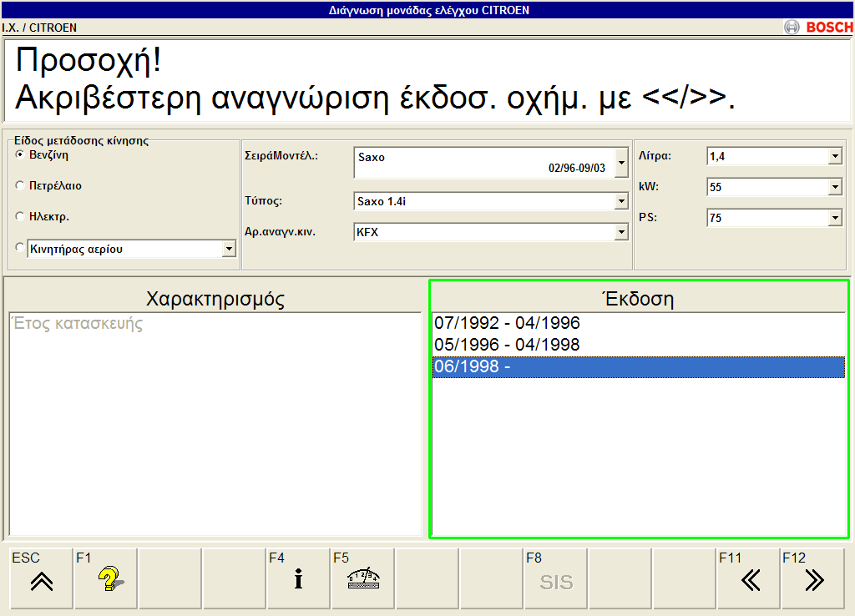Click the Bosch logo
Screen dimensions: 855x616
[818, 27]
